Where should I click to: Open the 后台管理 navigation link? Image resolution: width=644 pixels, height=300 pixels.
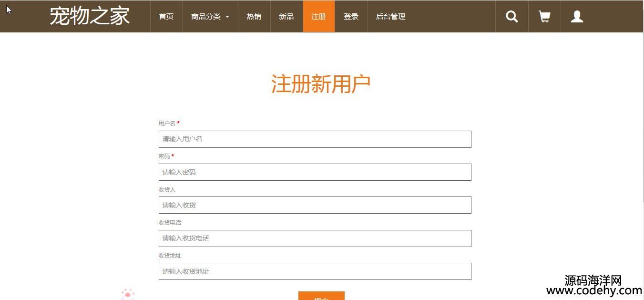391,17
